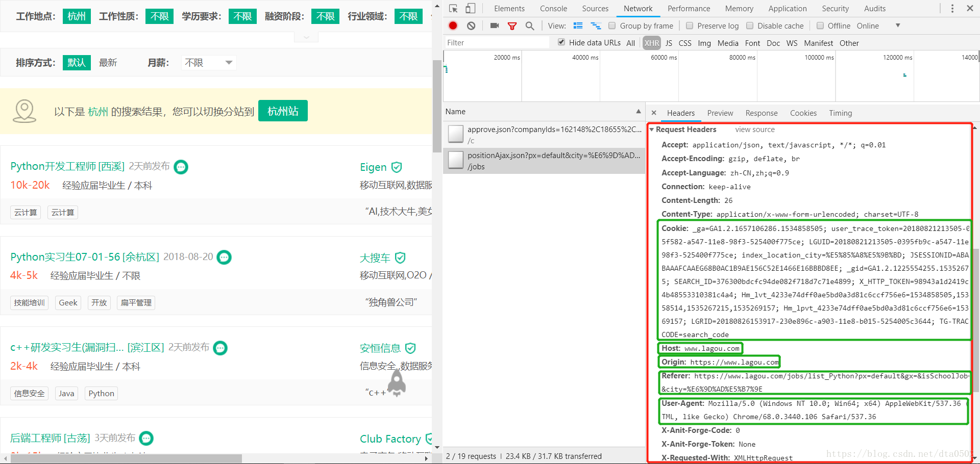Click the Java skill tag

tap(66, 393)
